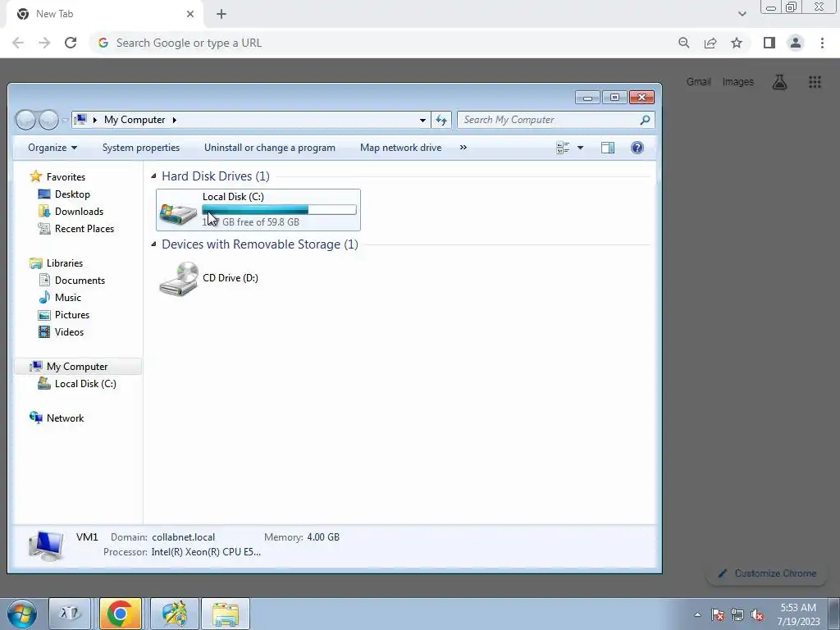The height and width of the screenshot is (630, 840).
Task: Click the Chrome back button
Action: (x=18, y=43)
